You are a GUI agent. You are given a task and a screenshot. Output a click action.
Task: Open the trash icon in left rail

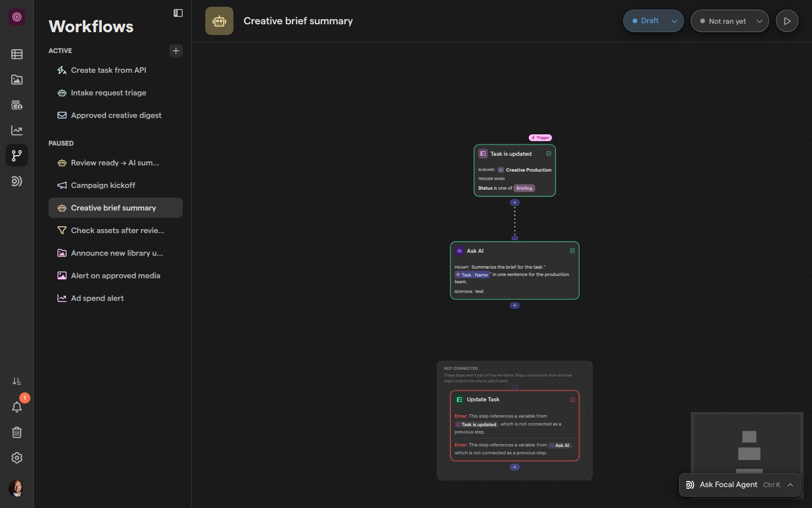coord(17,432)
